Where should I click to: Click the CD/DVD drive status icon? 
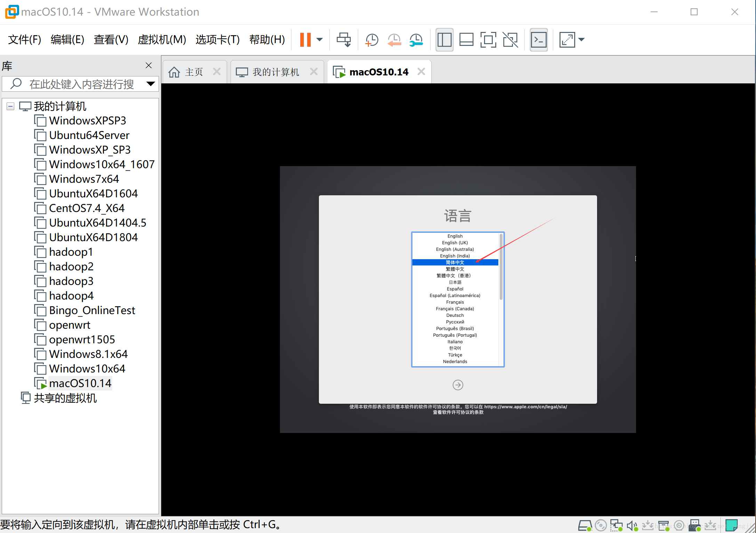click(601, 525)
